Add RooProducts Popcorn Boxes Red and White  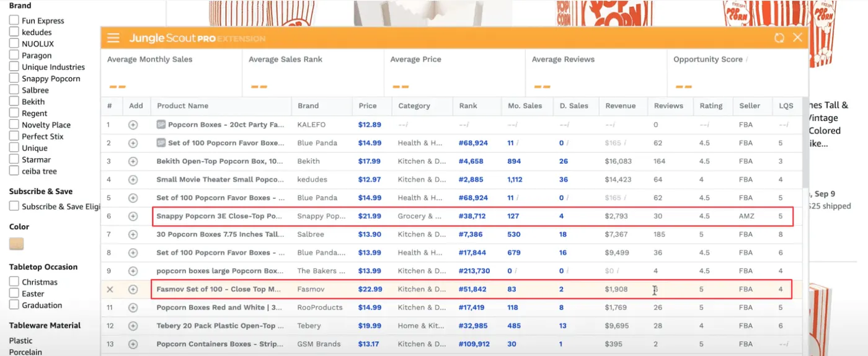(x=133, y=308)
